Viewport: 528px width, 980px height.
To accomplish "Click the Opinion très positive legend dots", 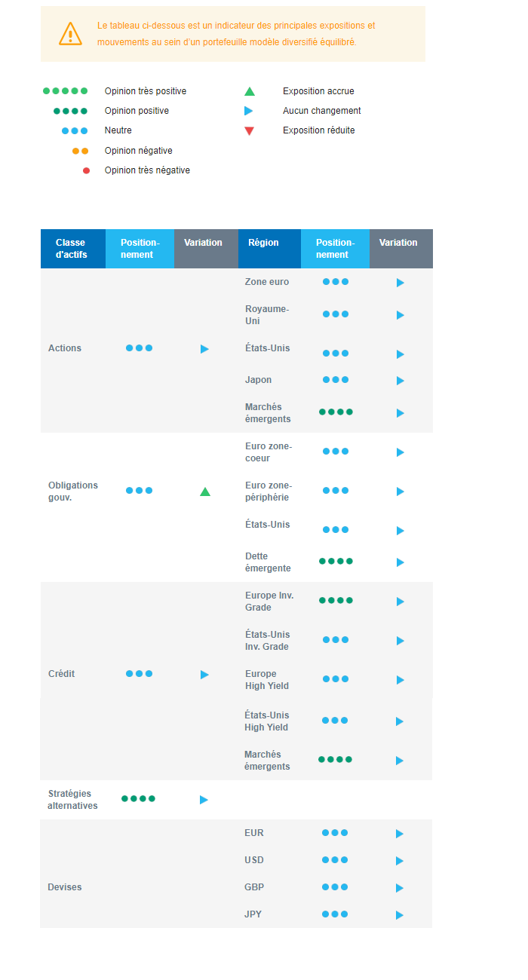I will coord(66,91).
